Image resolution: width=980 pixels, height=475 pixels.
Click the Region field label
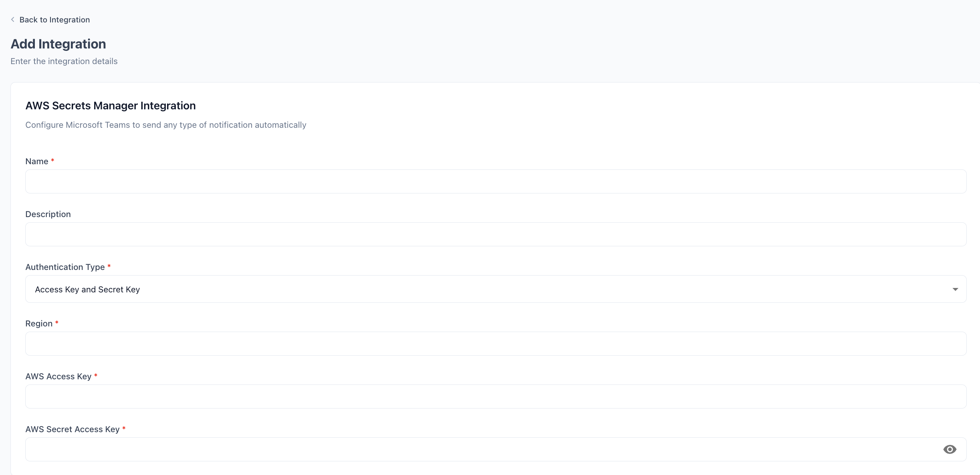tap(39, 324)
